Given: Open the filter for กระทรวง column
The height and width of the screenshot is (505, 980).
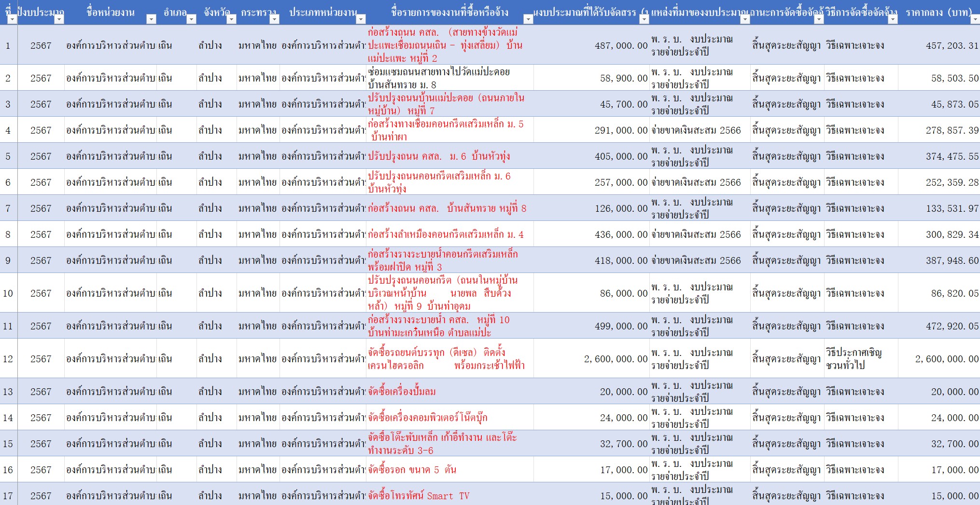Looking at the screenshot, I should pos(273,18).
